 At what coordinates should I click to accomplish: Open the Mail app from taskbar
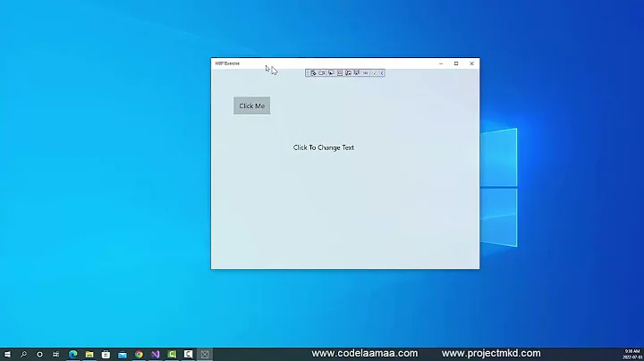[x=123, y=354]
